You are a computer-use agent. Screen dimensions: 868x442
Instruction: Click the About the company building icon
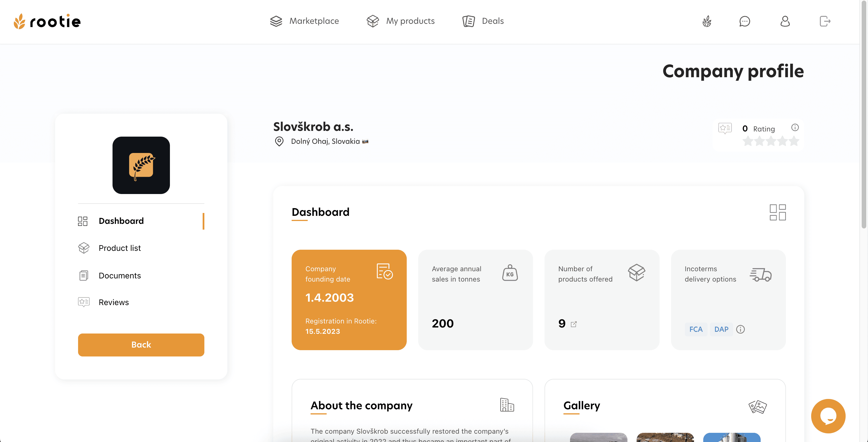point(507,405)
